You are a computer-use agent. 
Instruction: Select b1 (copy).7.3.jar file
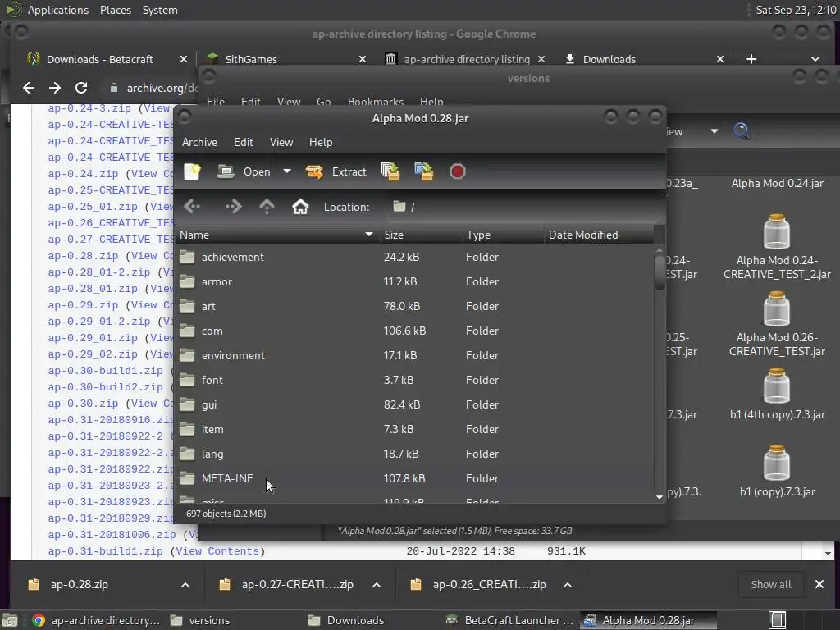point(777,472)
